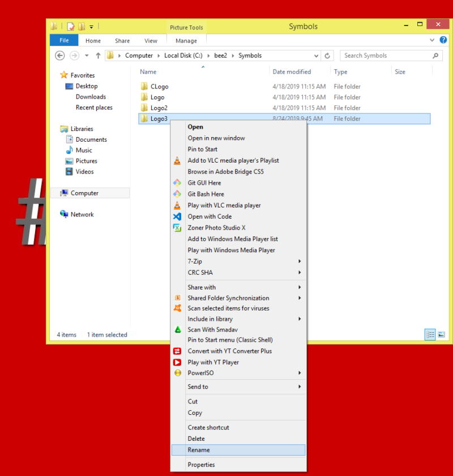453x476 pixels.
Task: Sort files by the Date modified column
Action: tap(292, 72)
